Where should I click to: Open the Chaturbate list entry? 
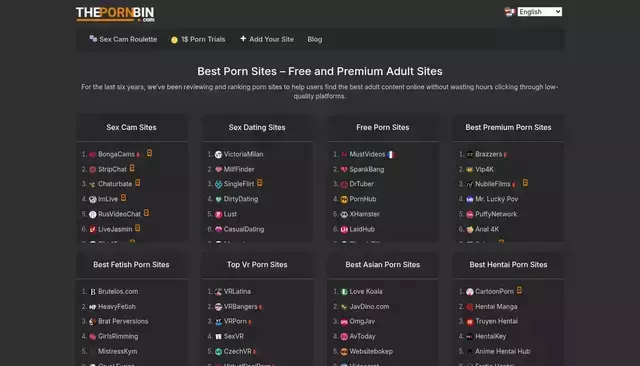(x=115, y=184)
